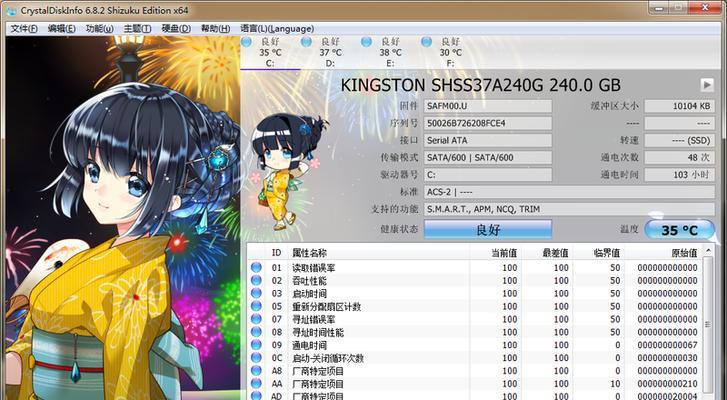Click the 35 °C temperature button
727x400 pixels.
click(x=679, y=229)
